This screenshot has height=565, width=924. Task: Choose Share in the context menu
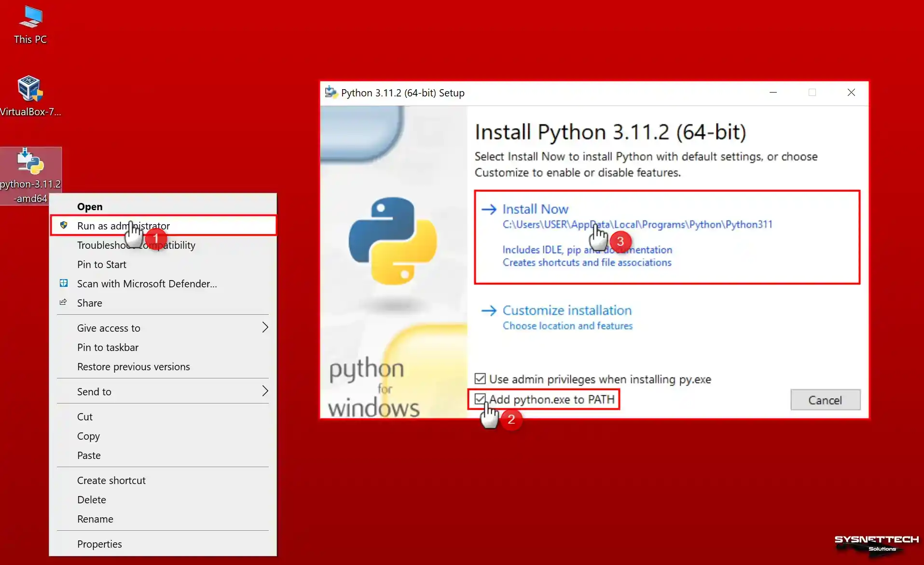click(x=163, y=303)
